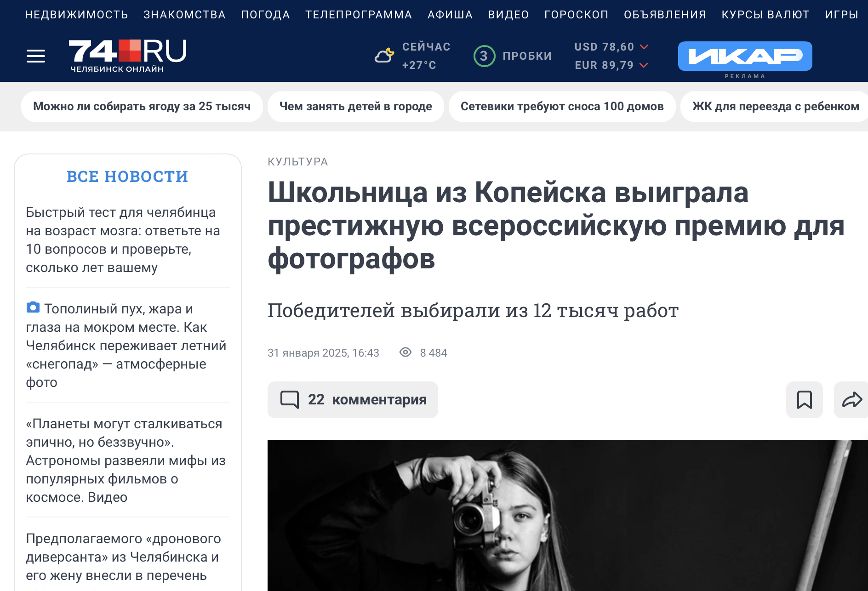Open the Культура category link

(x=298, y=162)
